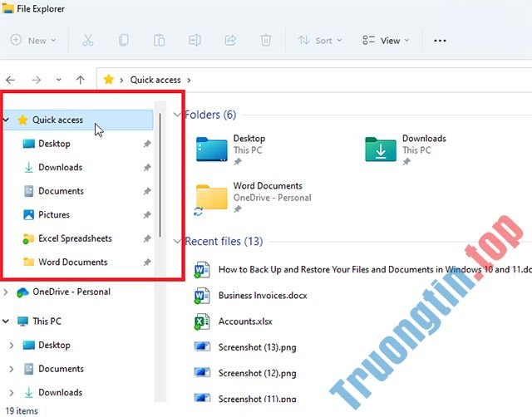Viewport: 532px width, 417px height.
Task: Go up one level arrow
Action: click(x=81, y=80)
